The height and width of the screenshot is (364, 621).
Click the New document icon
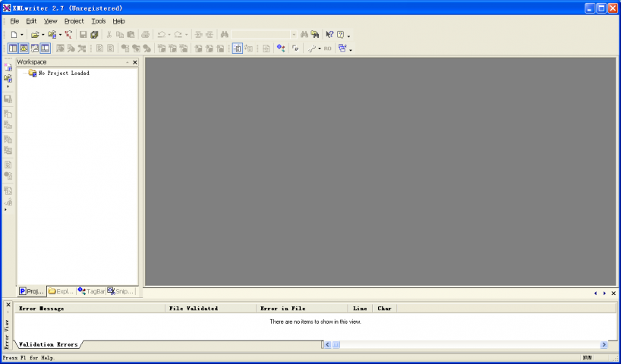(x=14, y=35)
